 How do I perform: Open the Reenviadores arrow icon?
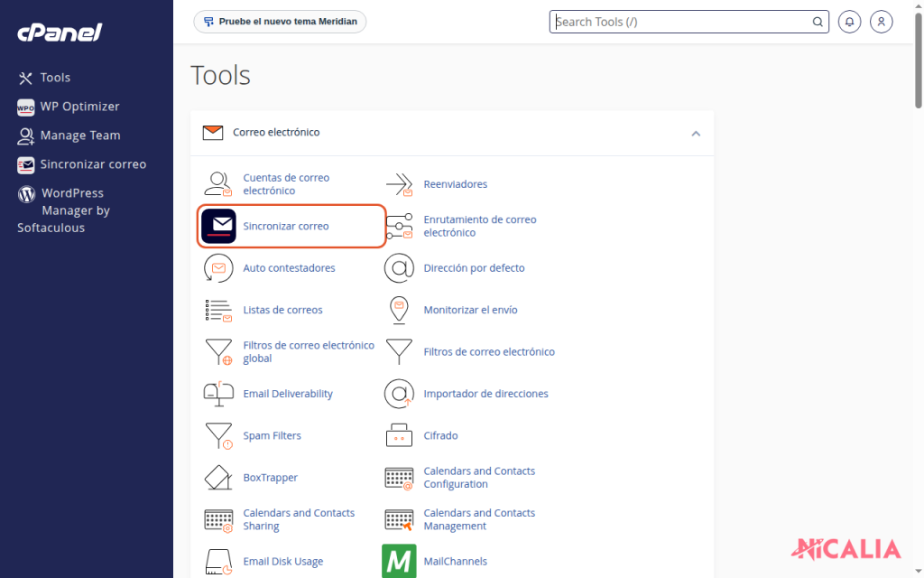[x=399, y=184]
